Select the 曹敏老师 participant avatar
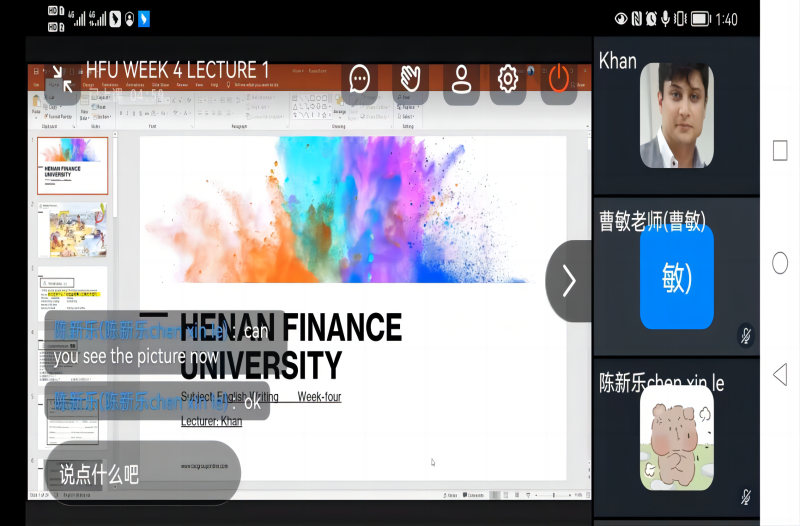 coord(676,278)
